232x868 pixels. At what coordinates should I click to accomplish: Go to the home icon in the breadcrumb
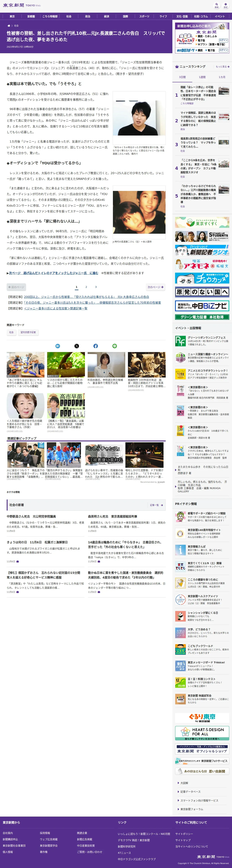pos(9,26)
